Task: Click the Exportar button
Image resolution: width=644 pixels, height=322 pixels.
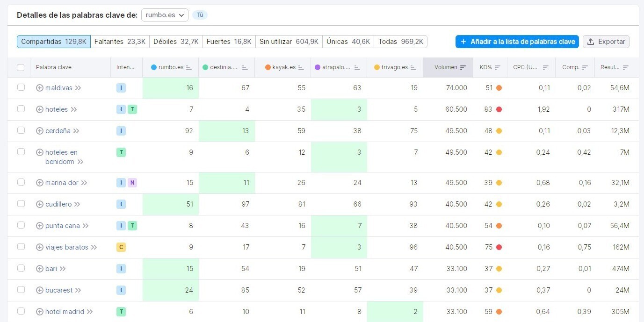Action: coord(606,42)
